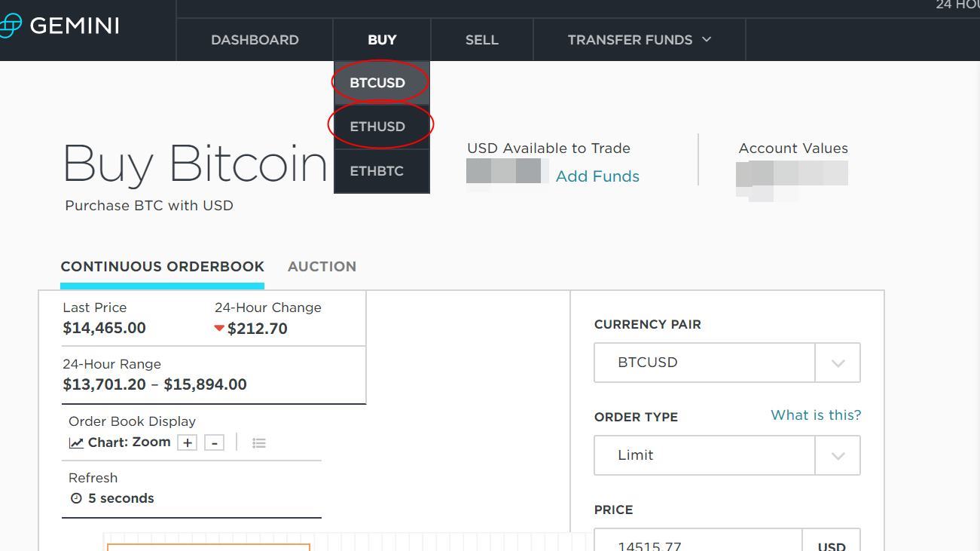This screenshot has height=551, width=980.
Task: Open the Currency Pair dropdown
Action: pyautogui.click(x=837, y=363)
